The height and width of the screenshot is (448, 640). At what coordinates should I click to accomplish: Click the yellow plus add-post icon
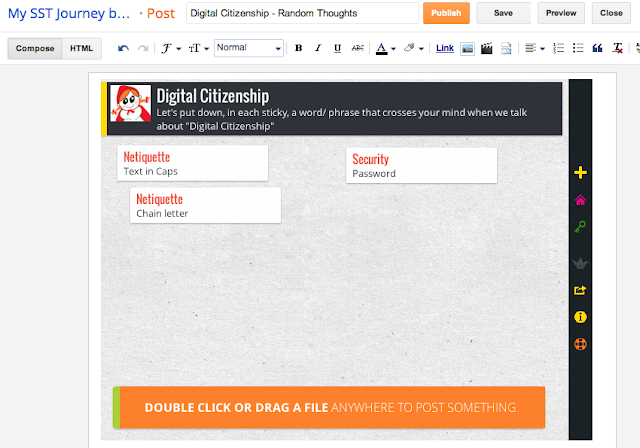tap(580, 173)
